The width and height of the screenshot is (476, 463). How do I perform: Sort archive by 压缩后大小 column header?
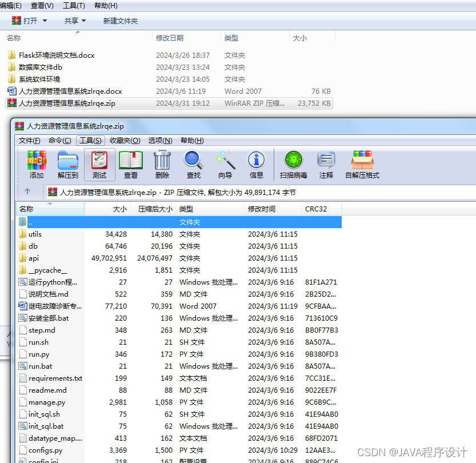(x=153, y=209)
